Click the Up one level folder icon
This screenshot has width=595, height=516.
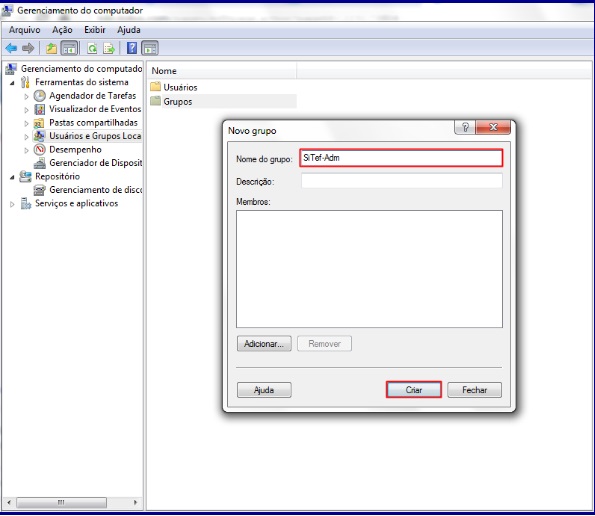click(51, 48)
